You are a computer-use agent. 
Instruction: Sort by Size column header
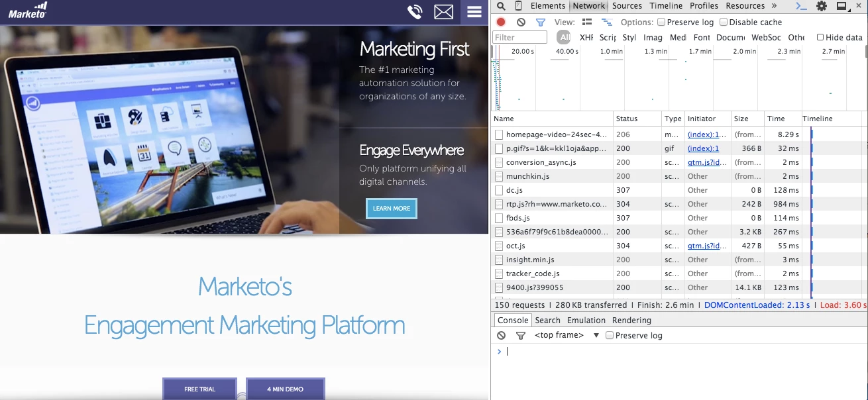[x=747, y=119]
